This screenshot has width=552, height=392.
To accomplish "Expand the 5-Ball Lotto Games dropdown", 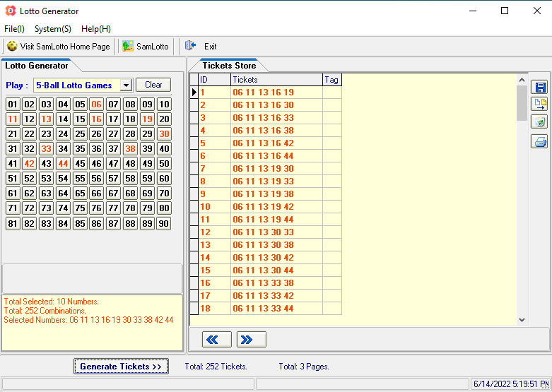I will [126, 85].
